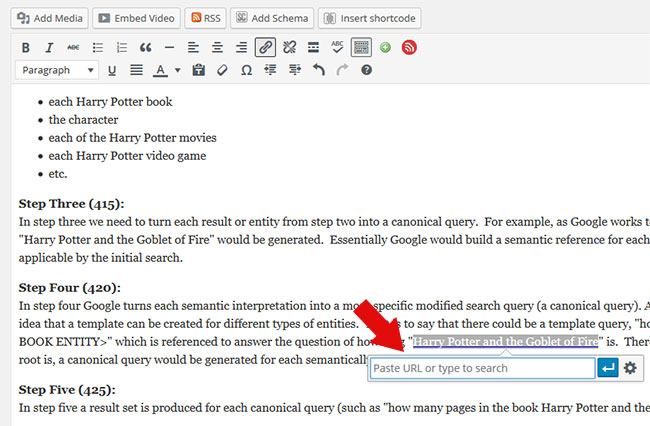Align text center
Screen dimensions: 650x426
click(x=217, y=48)
